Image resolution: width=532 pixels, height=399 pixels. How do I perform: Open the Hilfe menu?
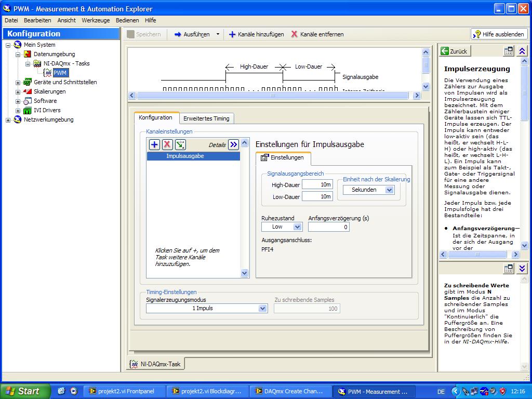click(150, 20)
